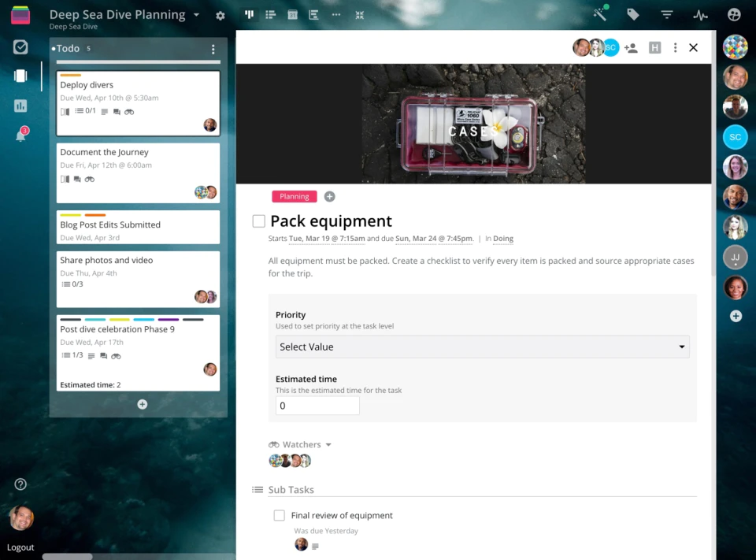Click the Estimated time input field
The image size is (756, 560).
317,406
